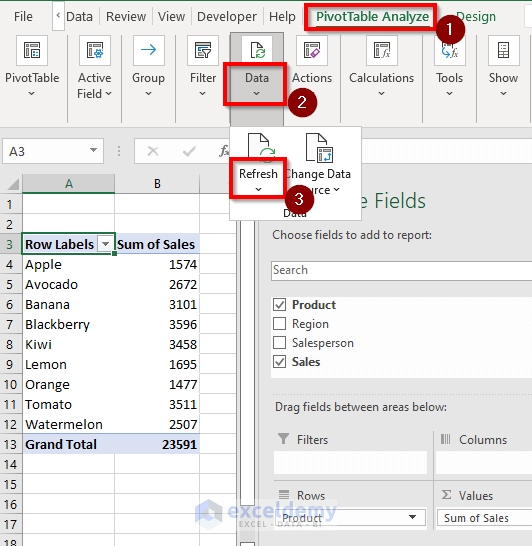532x546 pixels.
Task: Open the Help tab
Action: tap(282, 16)
